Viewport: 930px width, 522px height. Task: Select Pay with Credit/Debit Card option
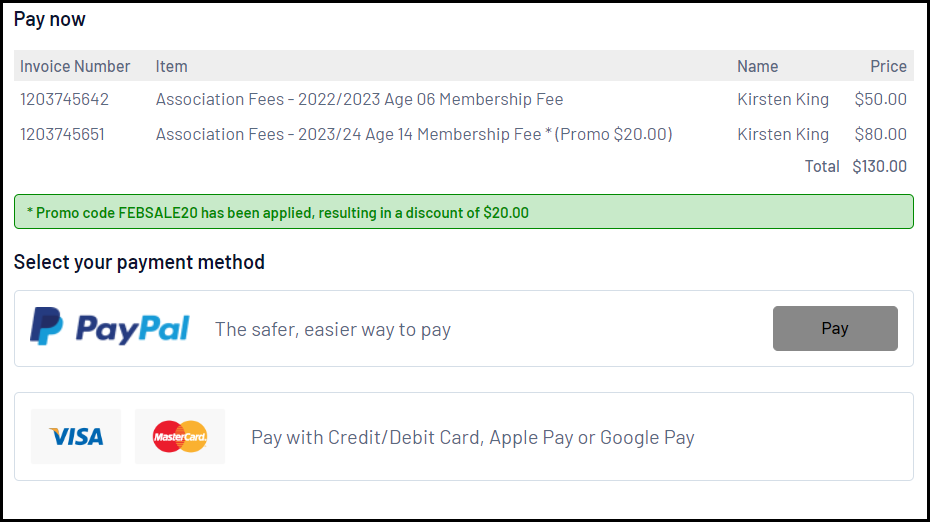[472, 437]
